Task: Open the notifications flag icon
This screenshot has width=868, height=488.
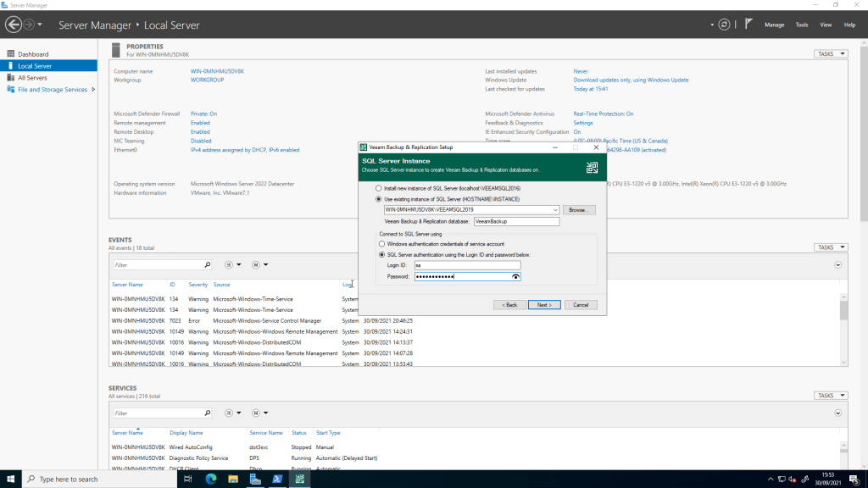Action: point(748,25)
